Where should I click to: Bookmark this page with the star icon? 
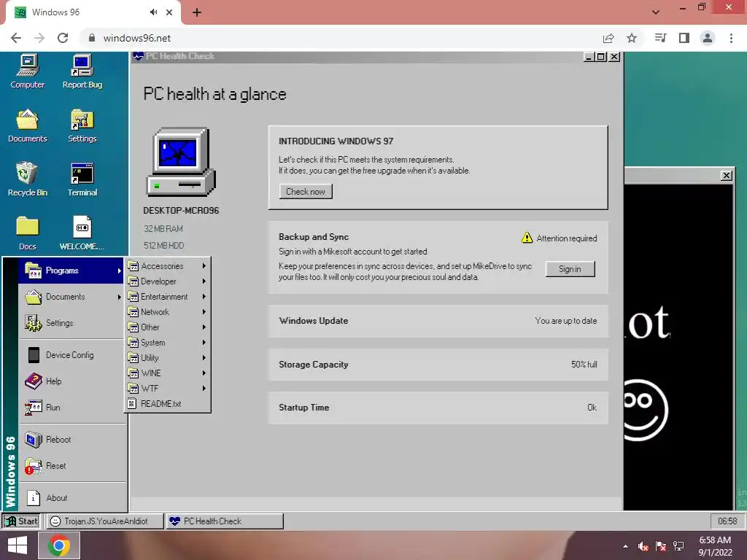632,38
